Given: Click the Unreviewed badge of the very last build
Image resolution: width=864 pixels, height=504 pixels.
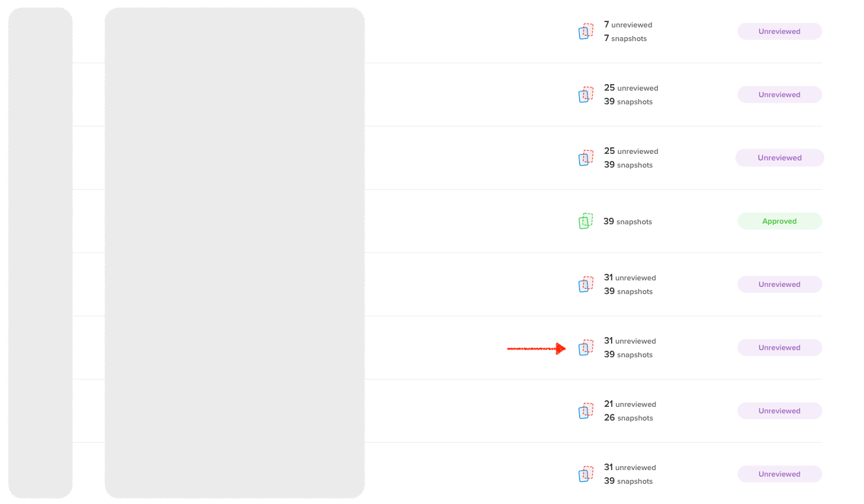Looking at the screenshot, I should pyautogui.click(x=779, y=474).
